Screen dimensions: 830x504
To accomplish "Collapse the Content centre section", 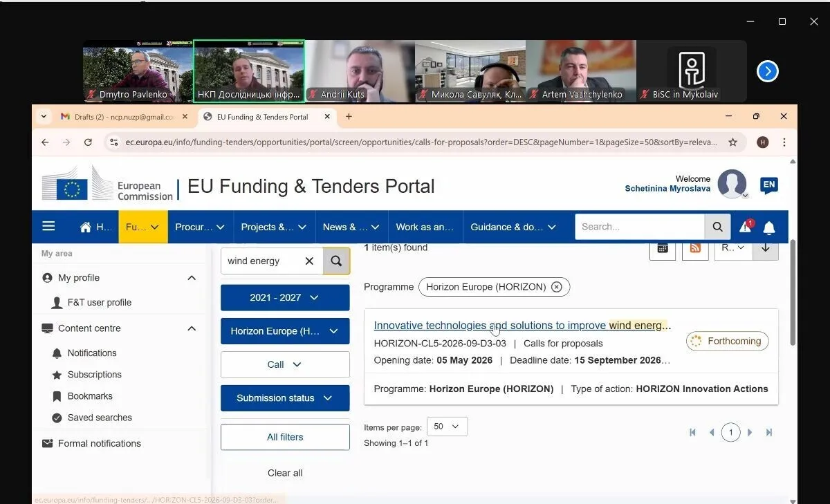I will (x=192, y=328).
